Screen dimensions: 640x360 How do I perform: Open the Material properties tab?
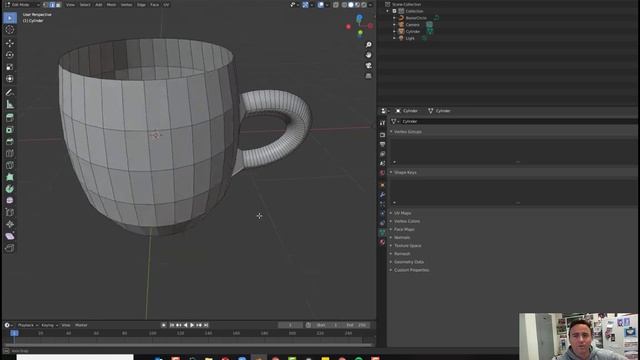pos(382,242)
